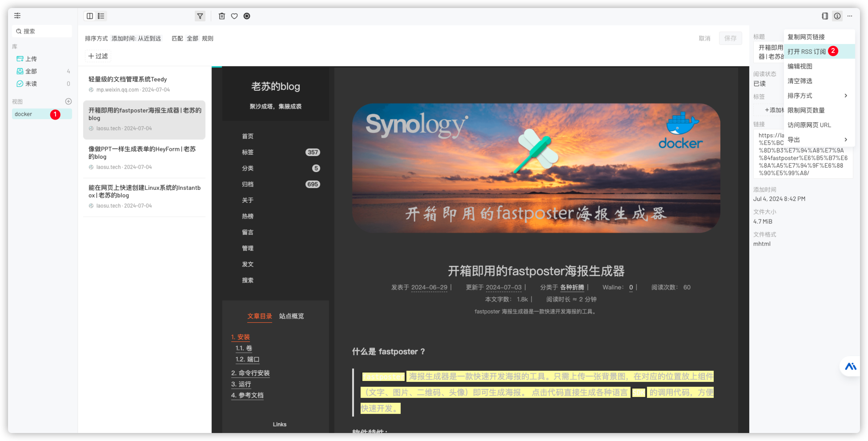Image resolution: width=868 pixels, height=441 pixels.
Task: Jump to 1. 安装 section
Action: coord(241,337)
